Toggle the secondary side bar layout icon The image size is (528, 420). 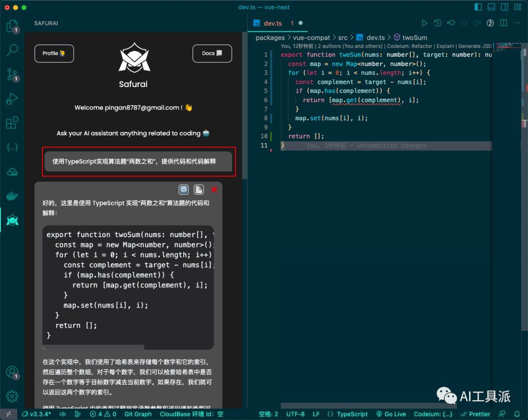pos(505,7)
